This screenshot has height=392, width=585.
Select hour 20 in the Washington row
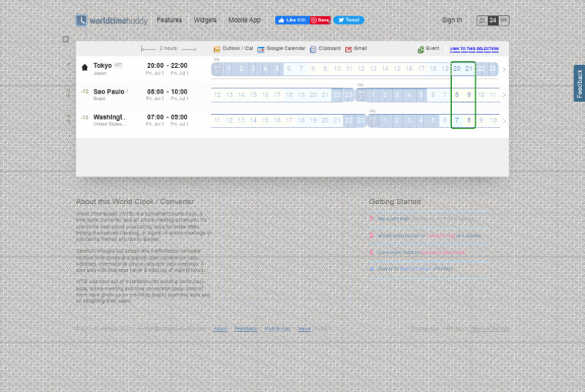[x=325, y=120]
